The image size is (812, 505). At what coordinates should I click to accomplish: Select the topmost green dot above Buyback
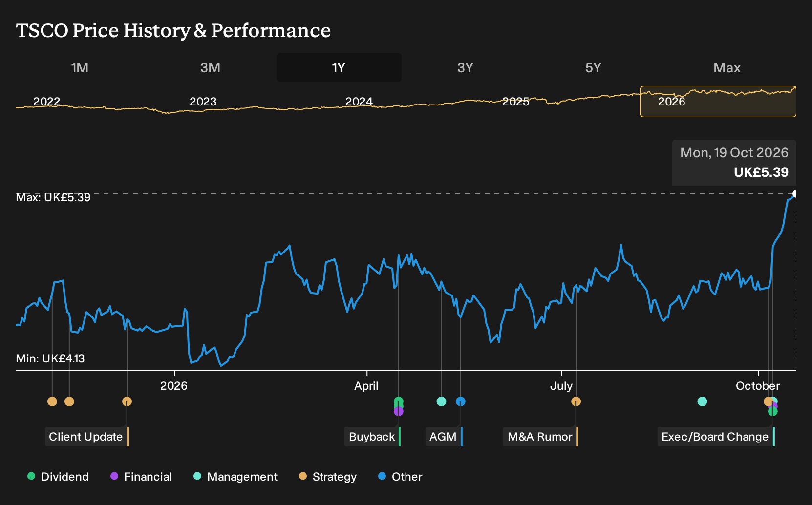(399, 400)
